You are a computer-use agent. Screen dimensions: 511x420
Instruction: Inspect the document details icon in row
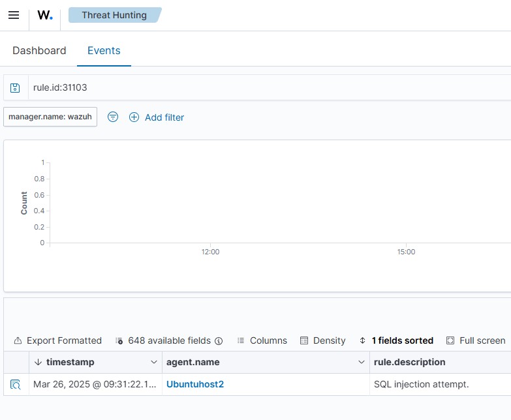tap(15, 385)
